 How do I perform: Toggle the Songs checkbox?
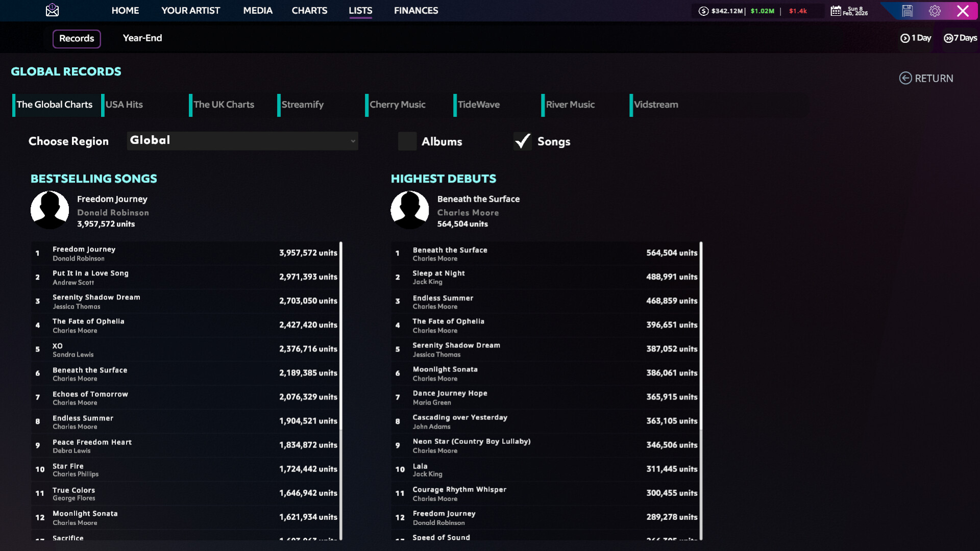coord(522,141)
